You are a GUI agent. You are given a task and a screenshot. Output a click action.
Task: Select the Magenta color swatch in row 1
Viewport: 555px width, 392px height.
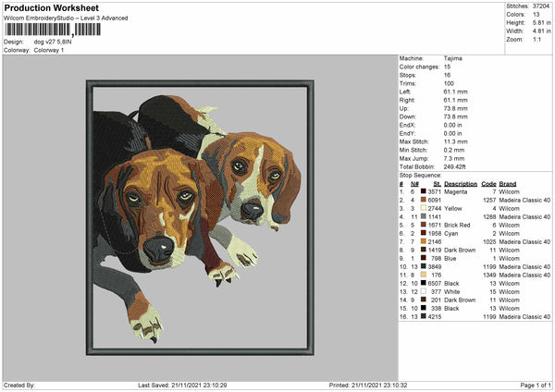(x=423, y=191)
